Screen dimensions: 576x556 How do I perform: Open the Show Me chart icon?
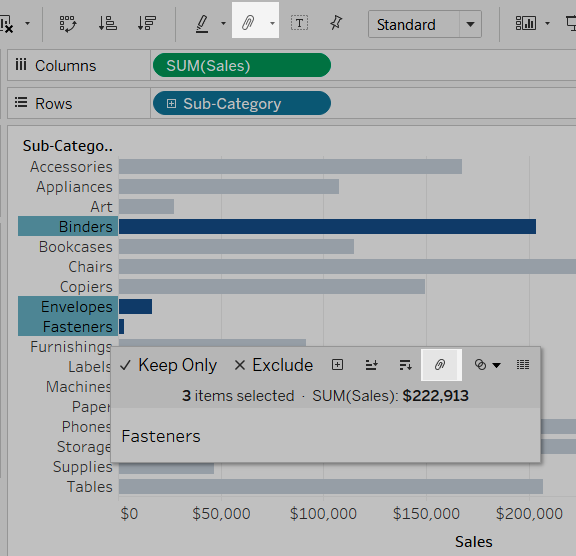coord(525,23)
